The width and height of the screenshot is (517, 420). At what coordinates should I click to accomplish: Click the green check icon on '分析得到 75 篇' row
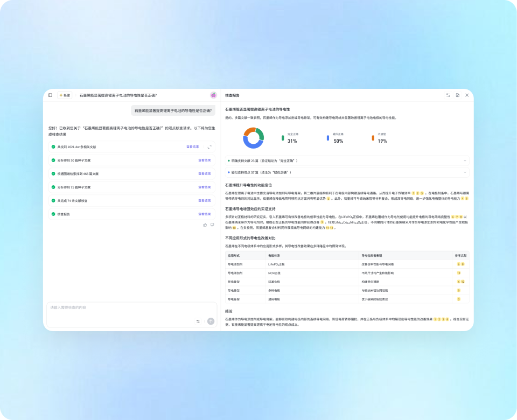[53, 187]
